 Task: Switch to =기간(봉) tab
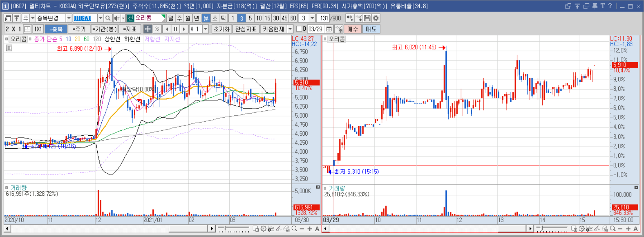(x=104, y=29)
